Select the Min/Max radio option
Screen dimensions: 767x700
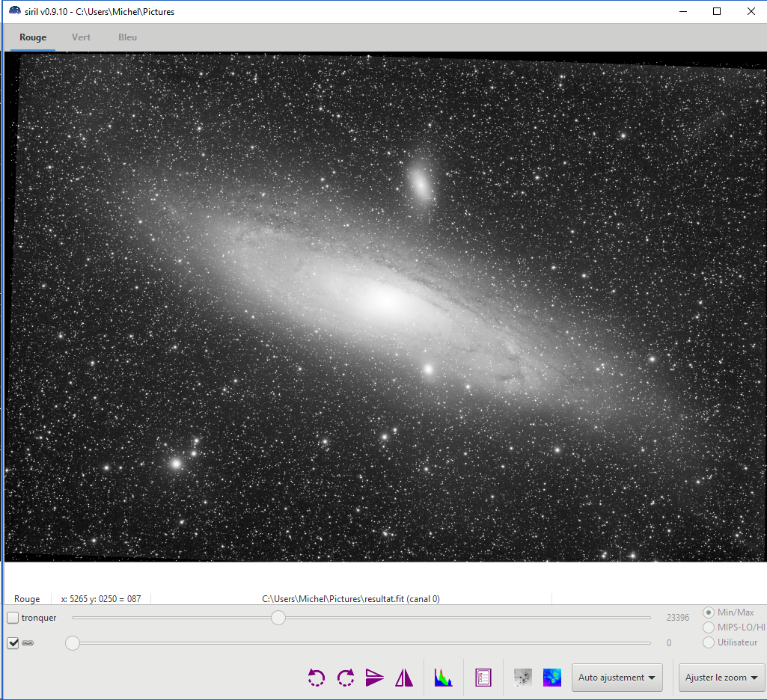tap(709, 612)
